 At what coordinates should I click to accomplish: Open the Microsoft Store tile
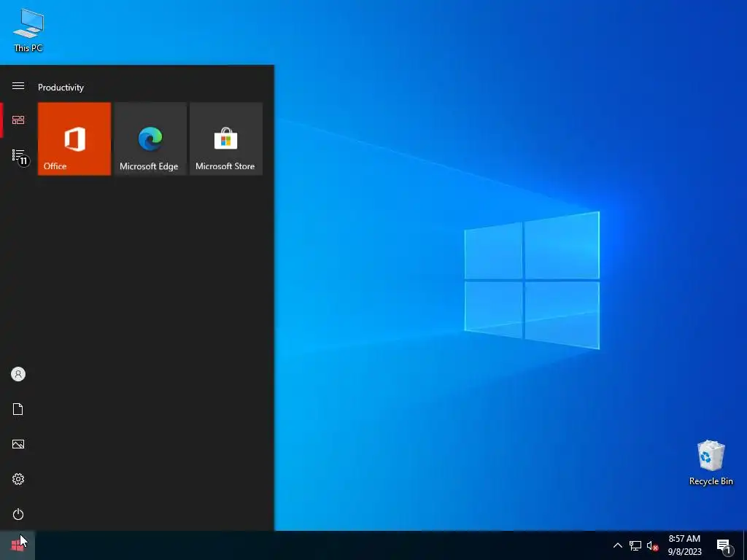coord(226,139)
